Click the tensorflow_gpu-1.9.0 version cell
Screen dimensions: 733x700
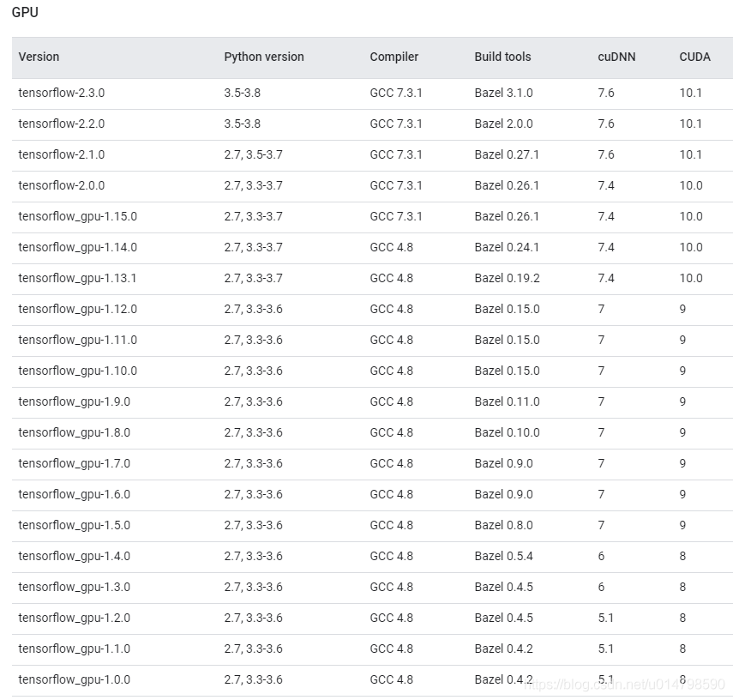click(x=75, y=401)
